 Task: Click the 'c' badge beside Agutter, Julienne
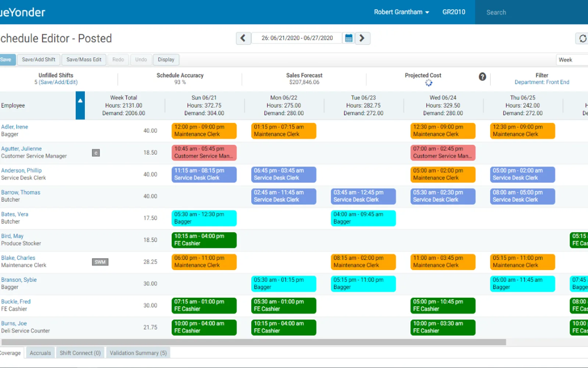click(96, 153)
